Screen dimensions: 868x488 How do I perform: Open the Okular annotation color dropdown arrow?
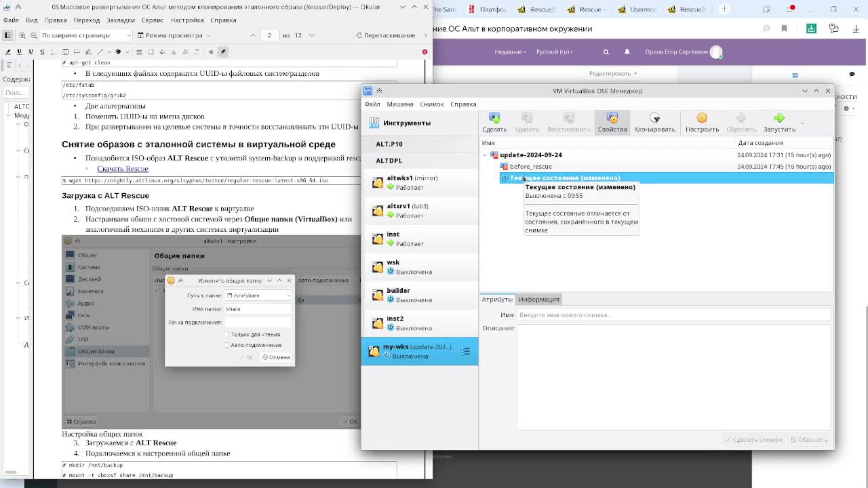(x=127, y=52)
